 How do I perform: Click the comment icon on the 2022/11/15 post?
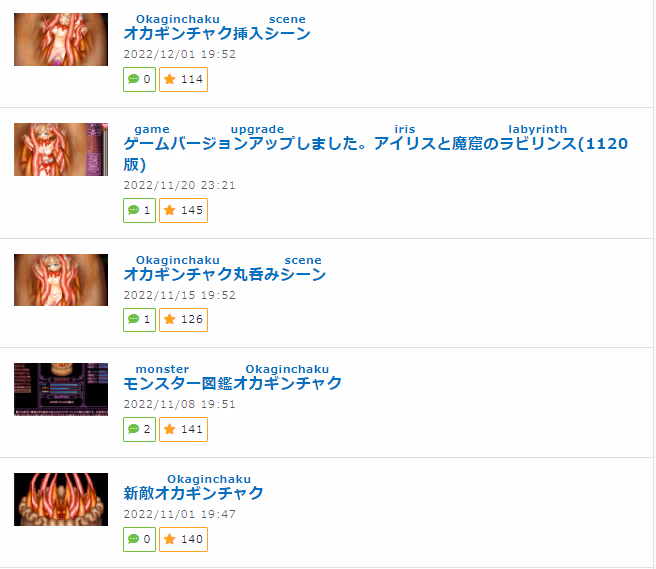coord(133,320)
